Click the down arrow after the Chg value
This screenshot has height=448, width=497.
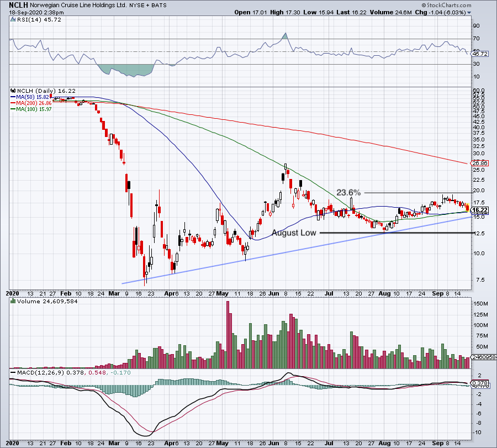(x=469, y=13)
